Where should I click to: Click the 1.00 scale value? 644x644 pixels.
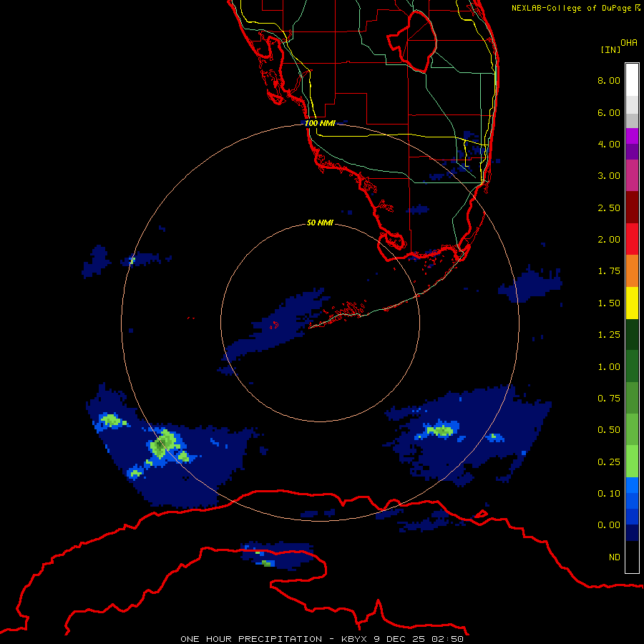point(609,367)
